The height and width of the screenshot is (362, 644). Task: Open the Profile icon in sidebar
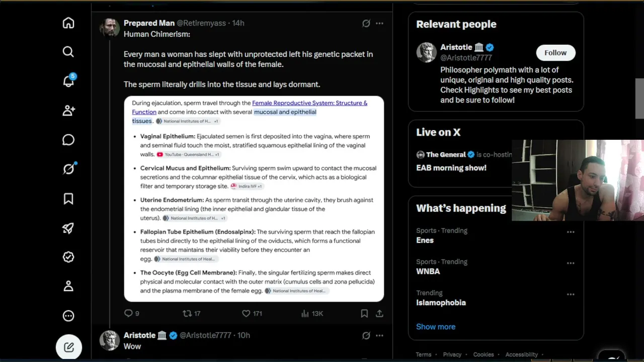pos(68,286)
